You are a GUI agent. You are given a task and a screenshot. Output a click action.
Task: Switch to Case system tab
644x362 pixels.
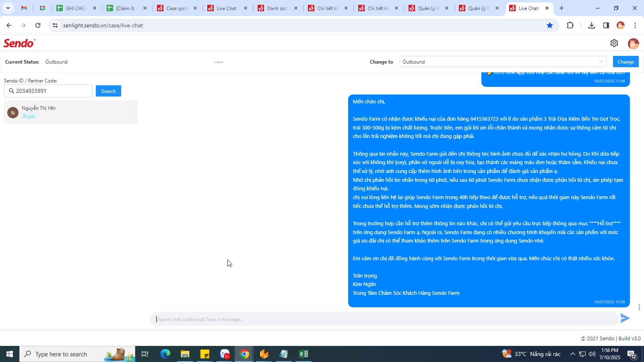(177, 8)
